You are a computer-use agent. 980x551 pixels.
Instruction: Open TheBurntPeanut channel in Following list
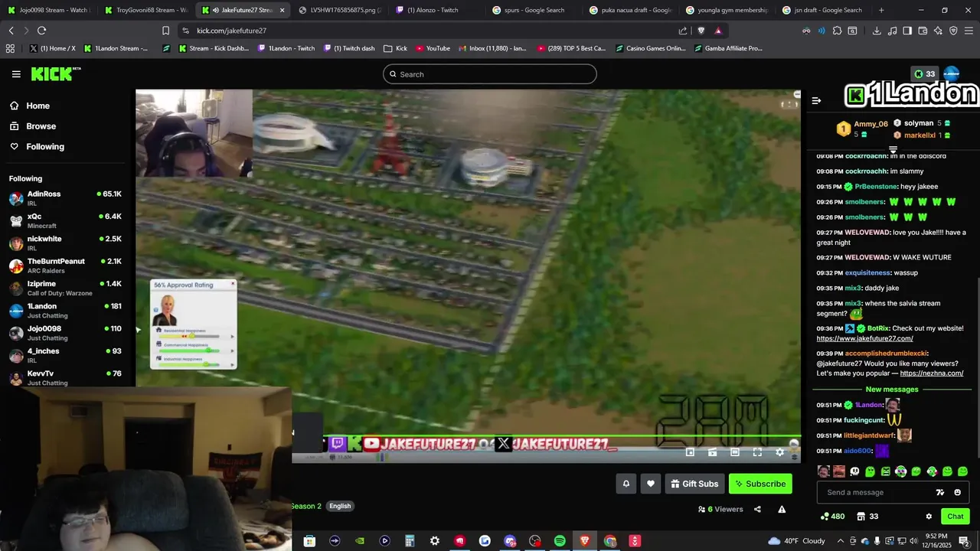pos(65,266)
